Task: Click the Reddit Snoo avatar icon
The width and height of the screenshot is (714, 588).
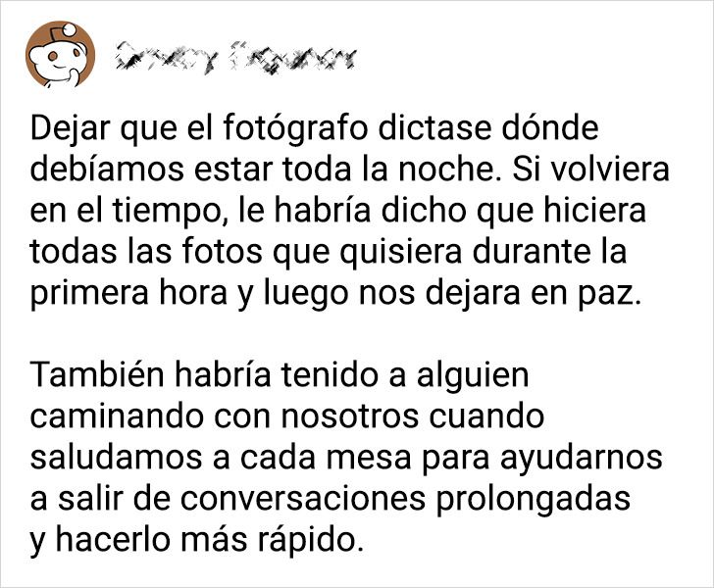Action: pyautogui.click(x=60, y=54)
